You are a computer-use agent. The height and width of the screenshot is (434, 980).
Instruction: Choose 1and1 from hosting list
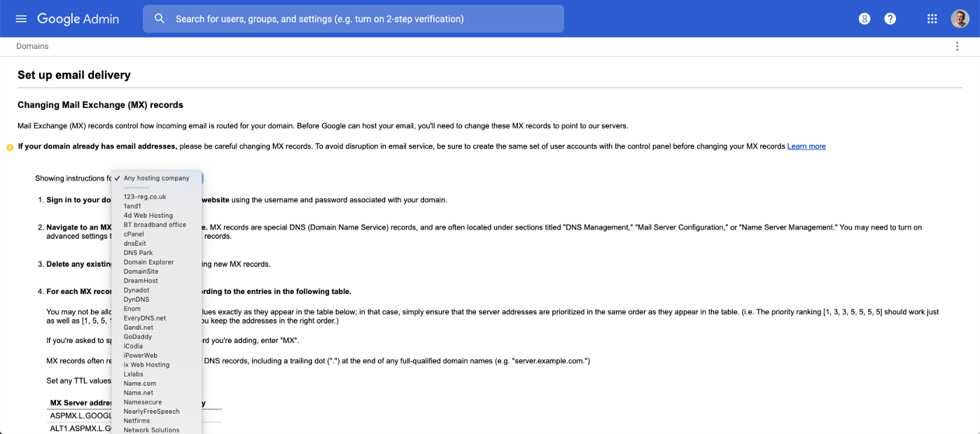132,206
